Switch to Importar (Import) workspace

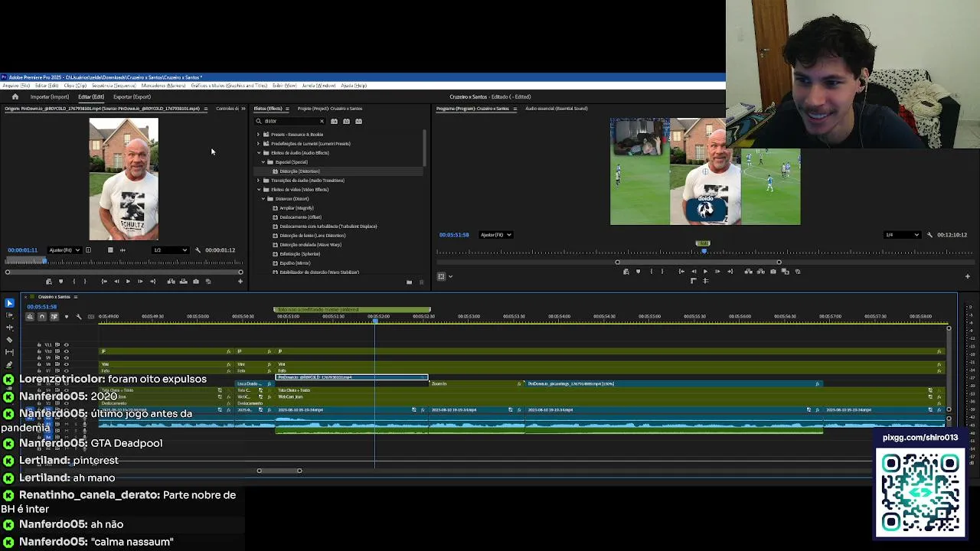tap(49, 97)
